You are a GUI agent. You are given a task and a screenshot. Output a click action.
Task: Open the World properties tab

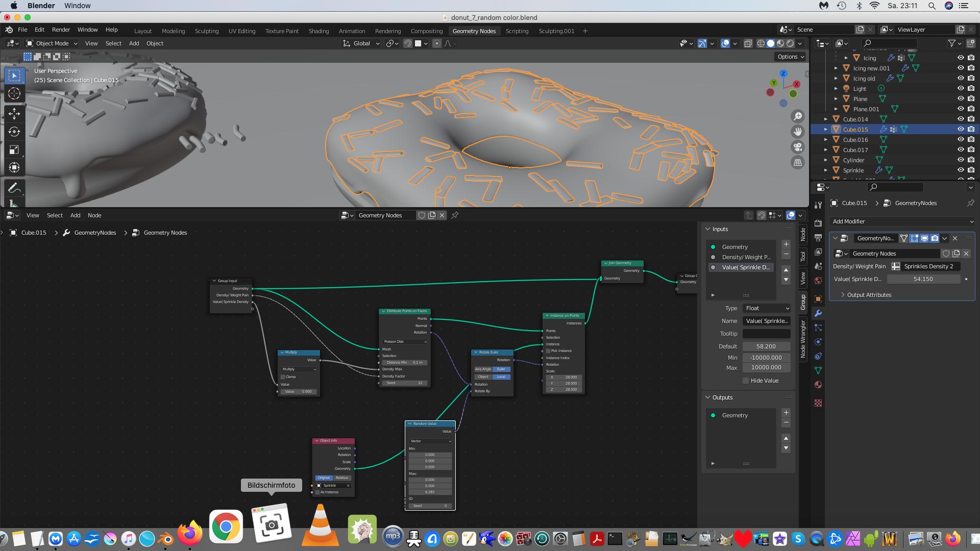[x=818, y=280]
